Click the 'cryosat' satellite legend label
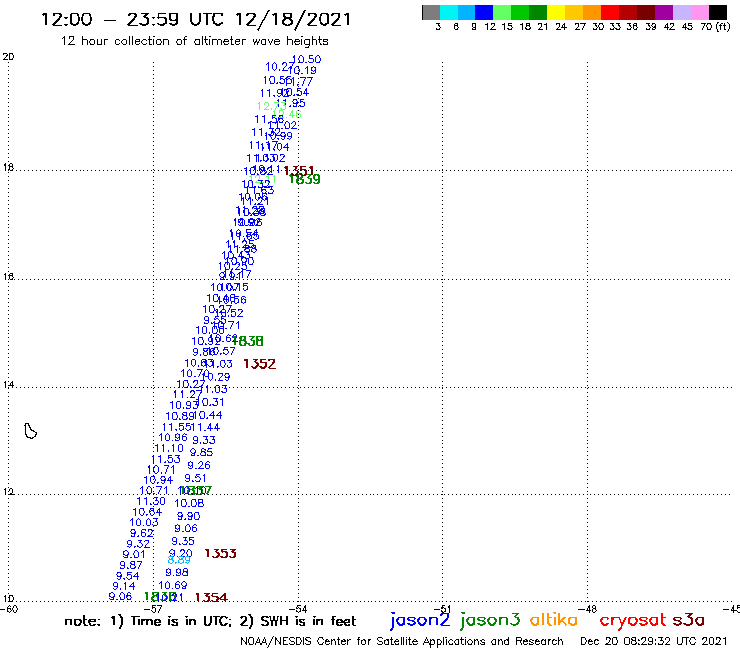 pos(632,620)
